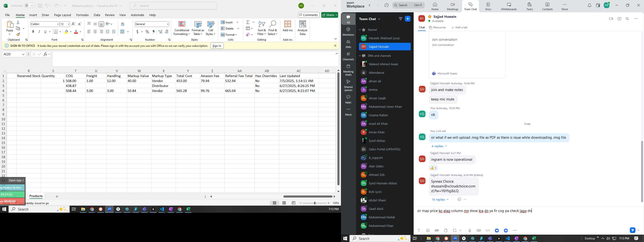Viewport: 644px width, 242px height.
Task: Toggle AutoSave switch in Excel
Action: pos(30,5)
